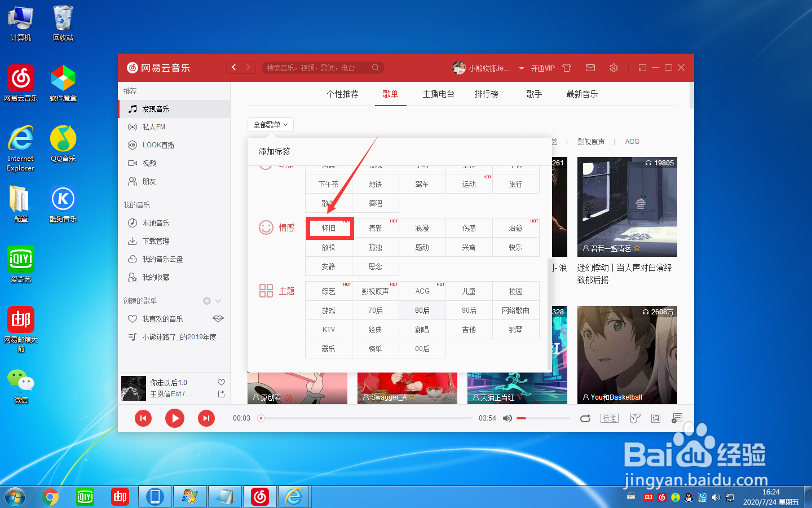The height and width of the screenshot is (508, 812).
Task: Select the 浪漫 mood tag
Action: (x=422, y=228)
